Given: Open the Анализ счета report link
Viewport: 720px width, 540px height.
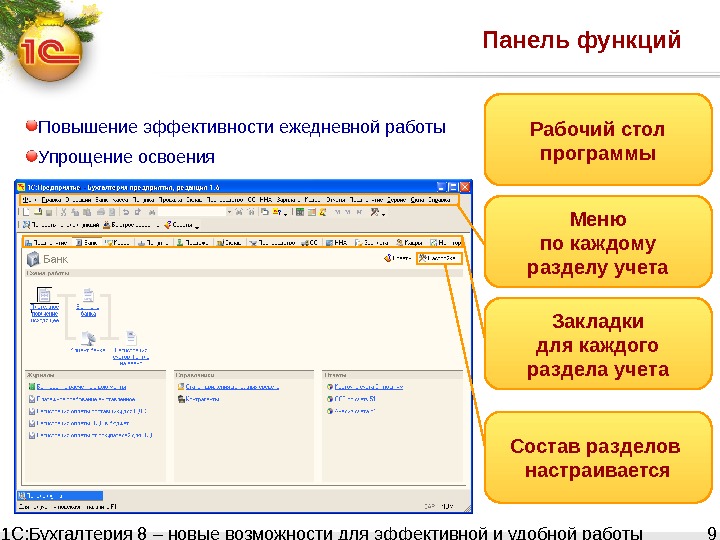Looking at the screenshot, I should point(355,411).
